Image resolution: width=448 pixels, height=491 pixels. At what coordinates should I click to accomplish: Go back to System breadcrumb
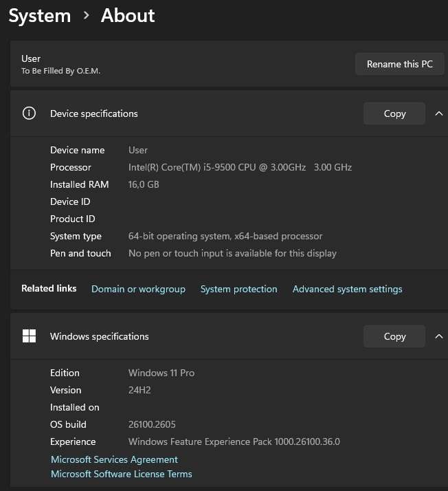point(40,16)
